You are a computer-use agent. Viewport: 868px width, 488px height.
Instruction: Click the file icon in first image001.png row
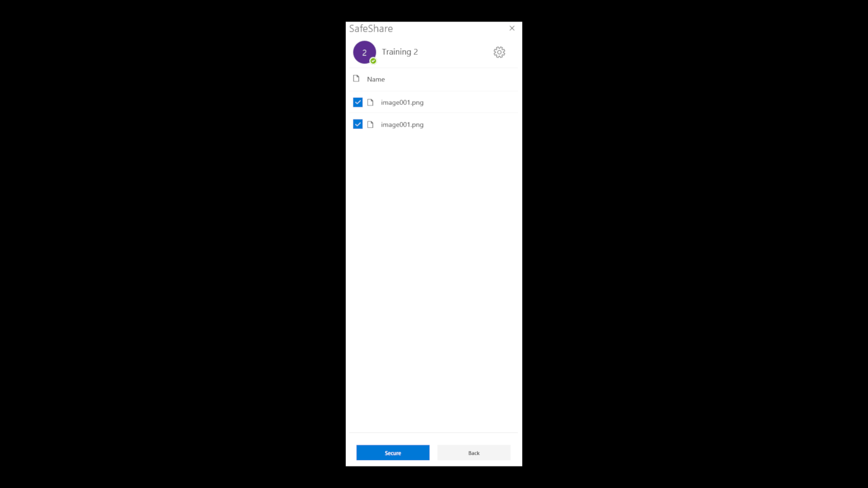(370, 102)
